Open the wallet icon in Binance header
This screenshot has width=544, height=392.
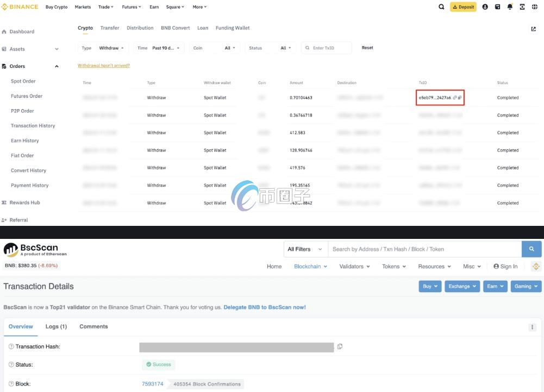pos(497,7)
